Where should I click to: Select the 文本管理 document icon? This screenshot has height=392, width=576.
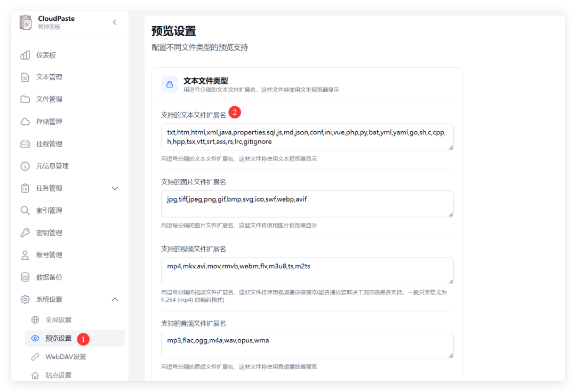[25, 77]
